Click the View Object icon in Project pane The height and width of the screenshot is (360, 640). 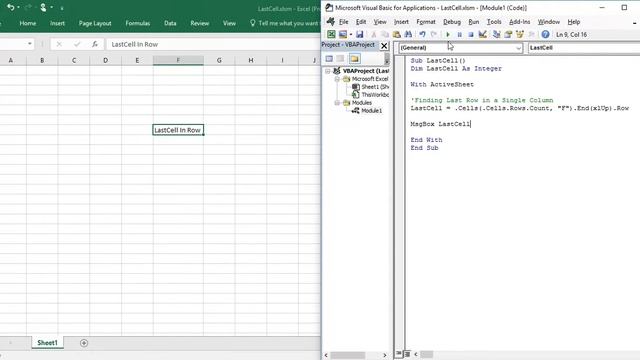tap(340, 59)
